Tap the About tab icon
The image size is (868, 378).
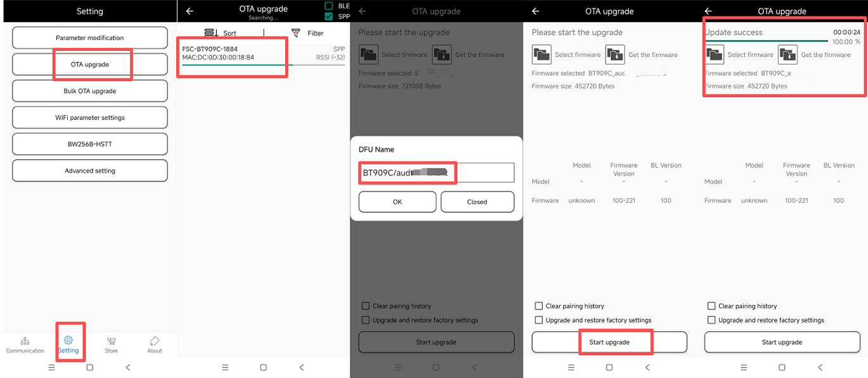point(154,341)
